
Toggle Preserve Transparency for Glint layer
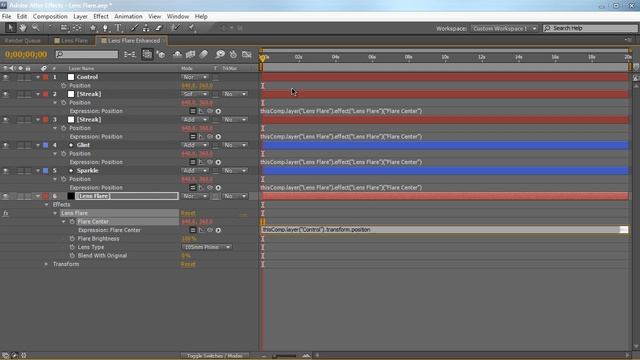[216, 145]
